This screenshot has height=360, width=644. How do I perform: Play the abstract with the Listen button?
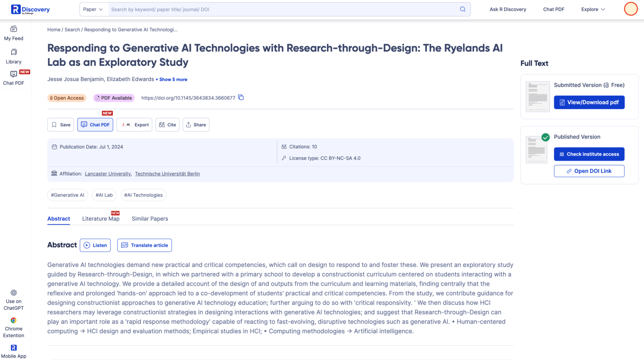(95, 245)
